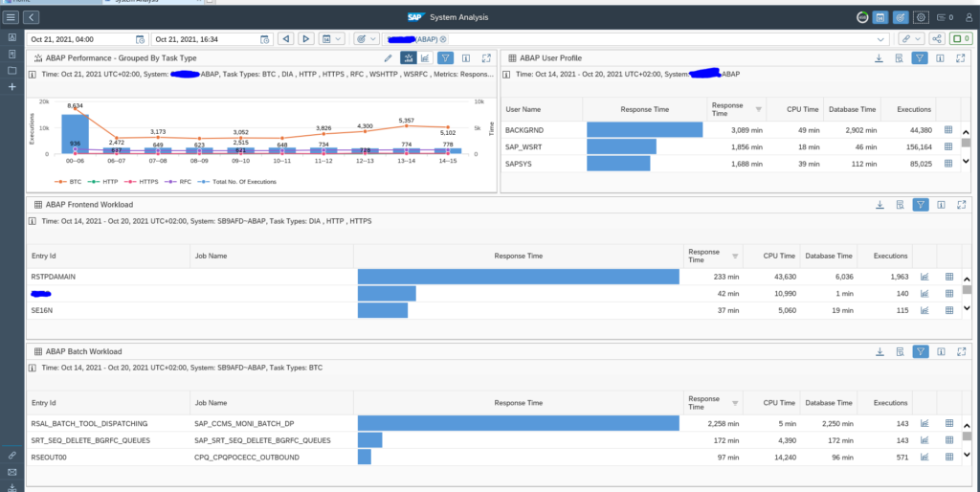The height and width of the screenshot is (492, 980).
Task: Sort Batch Workload Response Time column
Action: pyautogui.click(x=735, y=403)
